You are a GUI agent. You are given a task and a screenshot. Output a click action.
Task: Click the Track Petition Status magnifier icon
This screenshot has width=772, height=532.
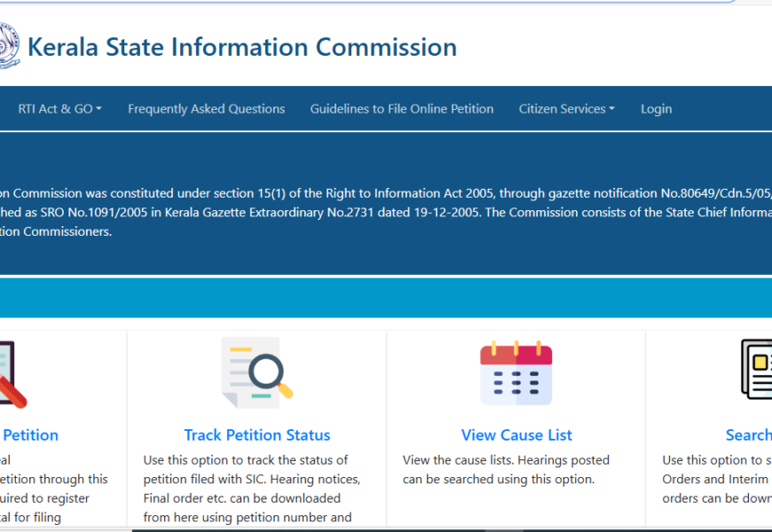(256, 372)
